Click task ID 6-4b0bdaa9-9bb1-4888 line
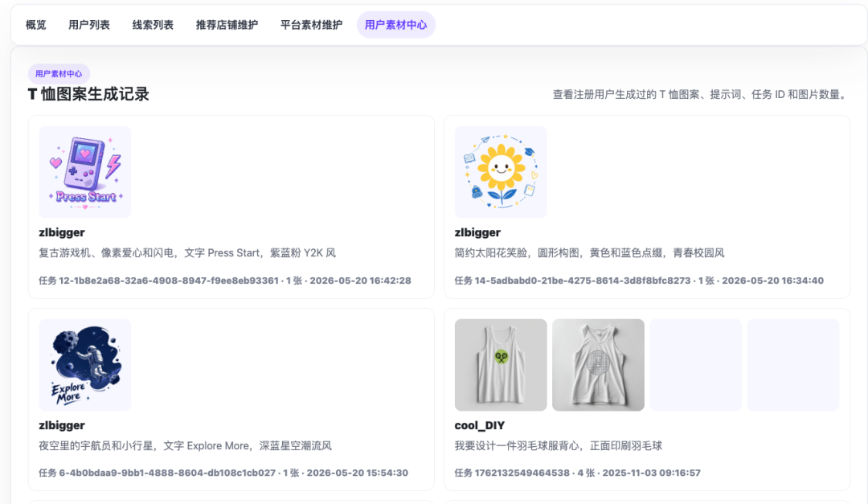Viewport: 868px width, 504px height. [223, 473]
